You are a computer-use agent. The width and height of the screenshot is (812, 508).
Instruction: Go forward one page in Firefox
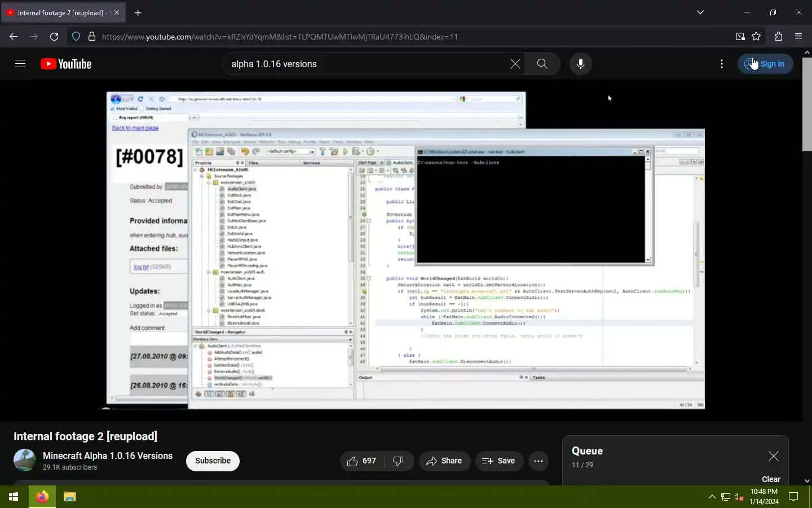(x=34, y=37)
